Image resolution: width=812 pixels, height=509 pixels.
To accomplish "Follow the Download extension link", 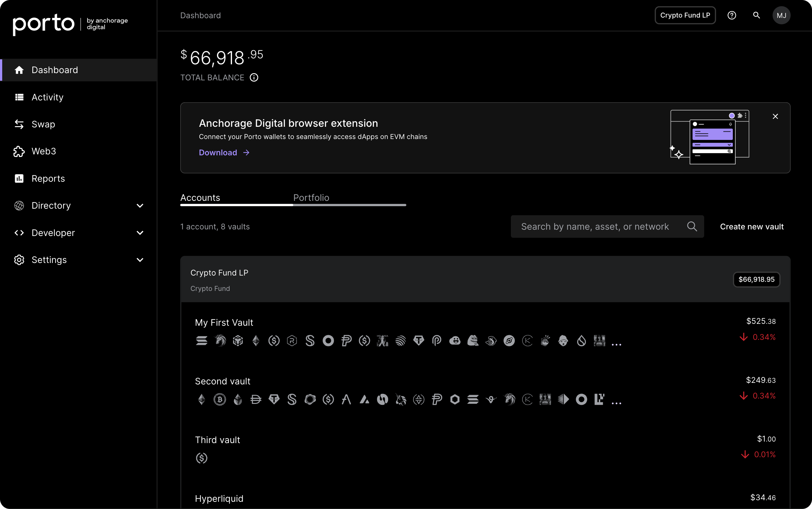I will (x=224, y=153).
